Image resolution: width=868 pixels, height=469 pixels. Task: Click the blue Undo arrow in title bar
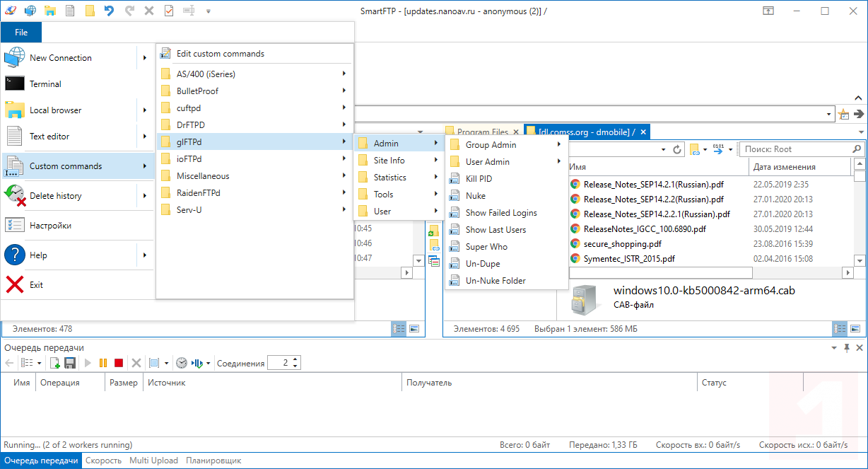pyautogui.click(x=109, y=11)
